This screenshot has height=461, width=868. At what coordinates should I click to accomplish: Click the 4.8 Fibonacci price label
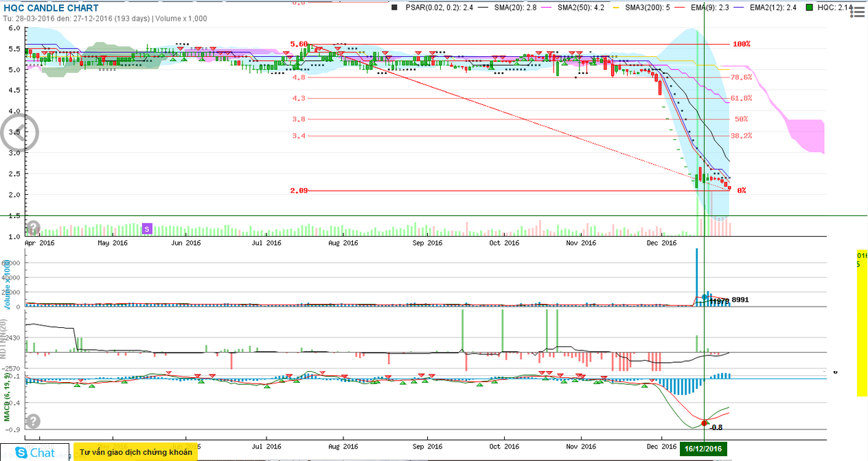(299, 78)
